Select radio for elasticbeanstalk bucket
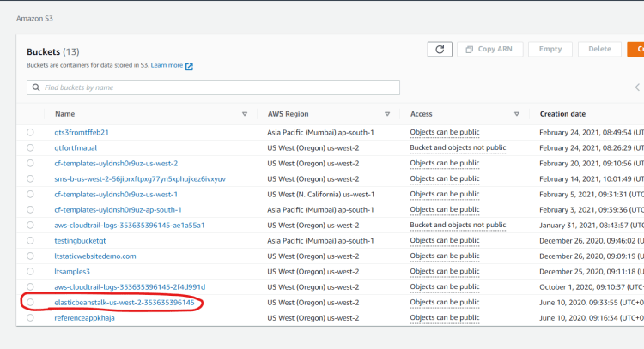This screenshot has height=349, width=644. coord(30,302)
